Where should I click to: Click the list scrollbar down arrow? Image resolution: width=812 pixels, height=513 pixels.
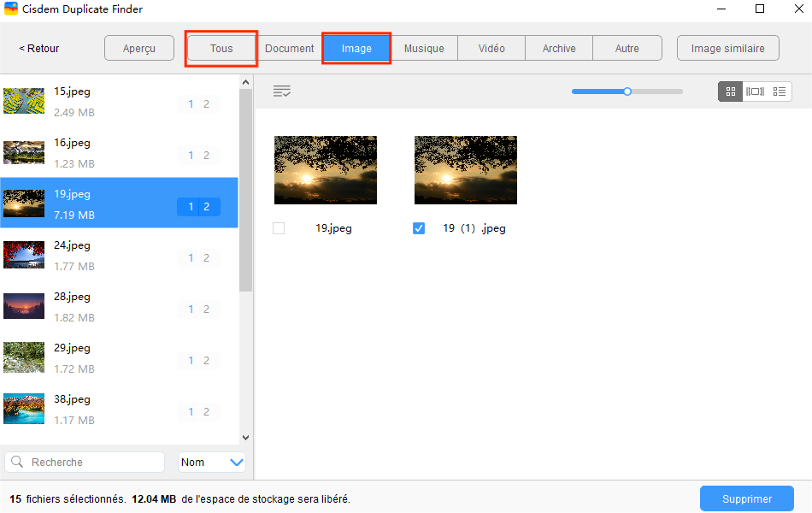click(245, 438)
